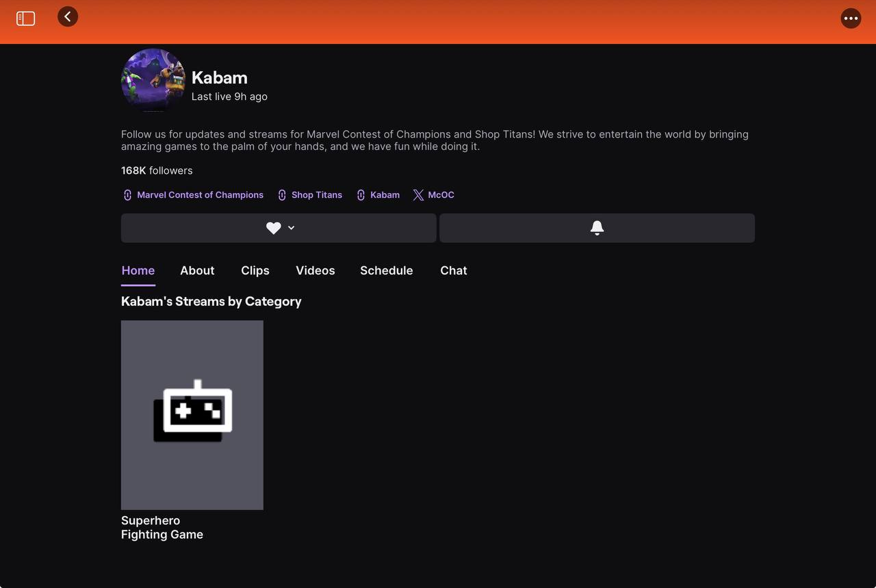Click the 168K followers count

157,170
